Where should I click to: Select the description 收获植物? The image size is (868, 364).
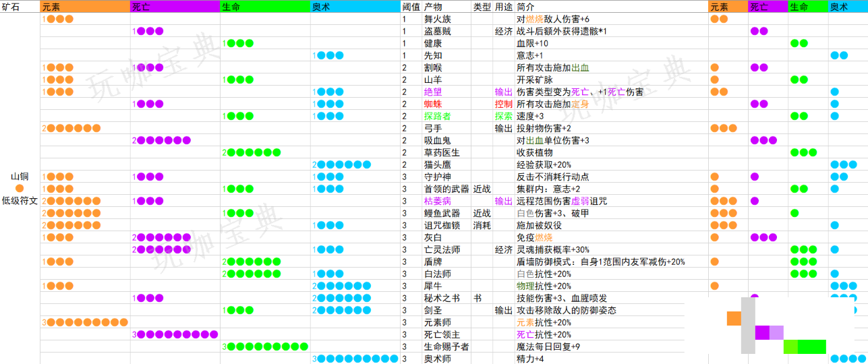(535, 152)
